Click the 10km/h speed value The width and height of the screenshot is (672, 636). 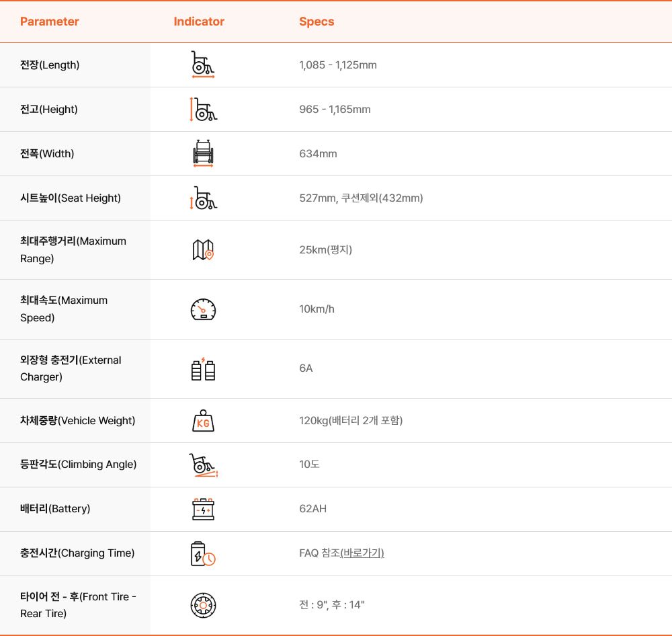click(317, 309)
